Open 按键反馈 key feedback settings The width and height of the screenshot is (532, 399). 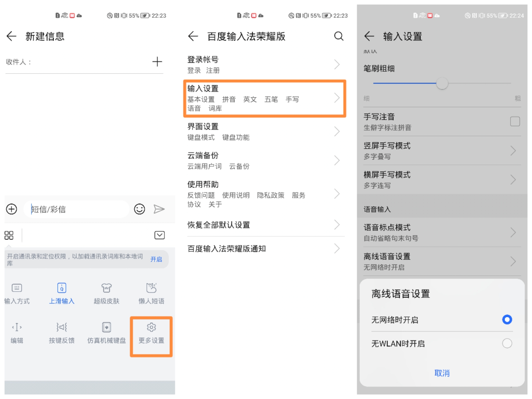click(62, 333)
